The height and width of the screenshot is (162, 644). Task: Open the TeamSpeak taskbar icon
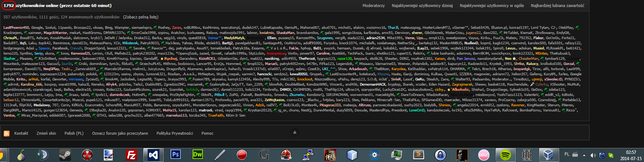click(43, 154)
